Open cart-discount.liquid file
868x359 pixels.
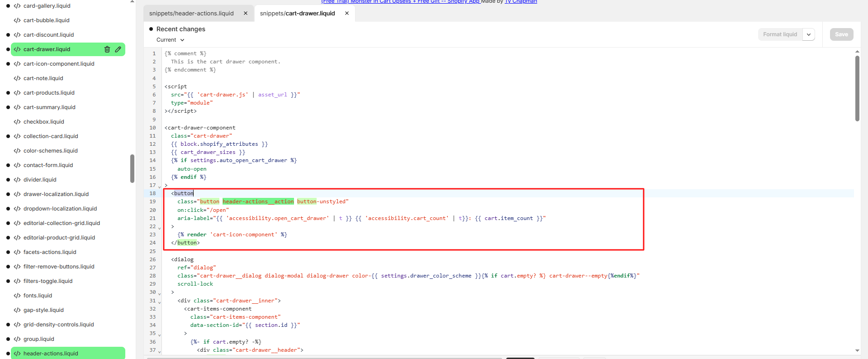click(x=48, y=35)
